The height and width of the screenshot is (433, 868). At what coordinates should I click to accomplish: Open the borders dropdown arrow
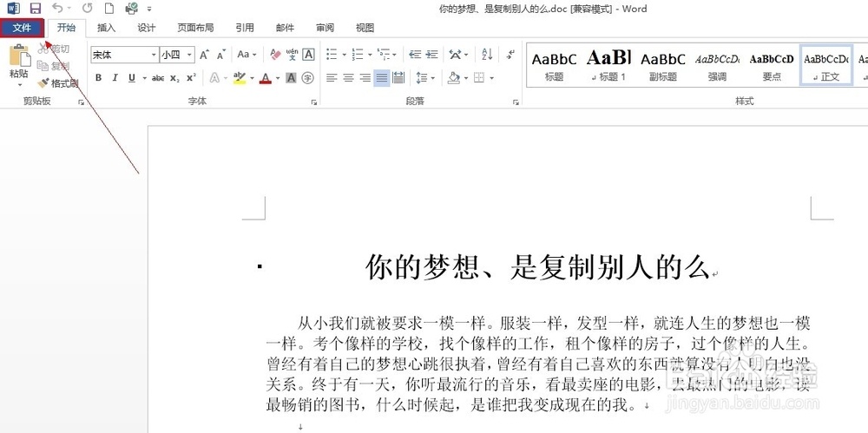(491, 78)
